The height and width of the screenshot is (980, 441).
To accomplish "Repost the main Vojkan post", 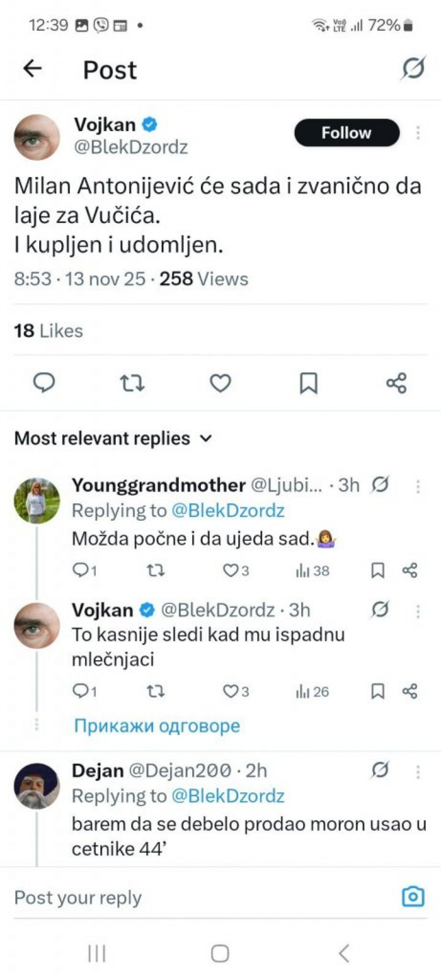I will point(132,383).
